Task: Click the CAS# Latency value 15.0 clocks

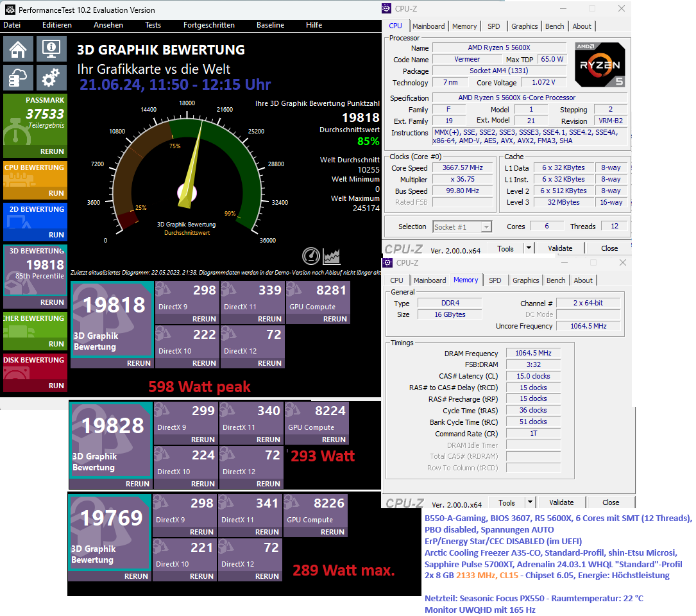Action: coord(533,376)
